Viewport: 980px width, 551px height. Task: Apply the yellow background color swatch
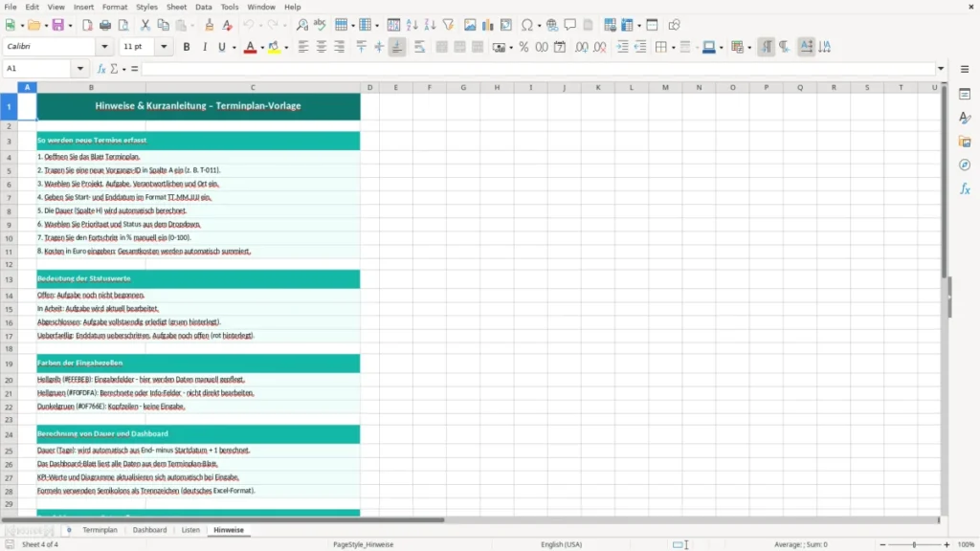coord(274,47)
